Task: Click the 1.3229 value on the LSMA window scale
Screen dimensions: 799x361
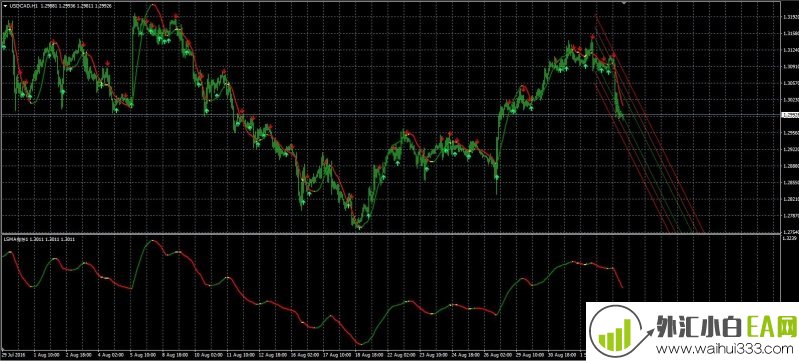Action: (789, 238)
